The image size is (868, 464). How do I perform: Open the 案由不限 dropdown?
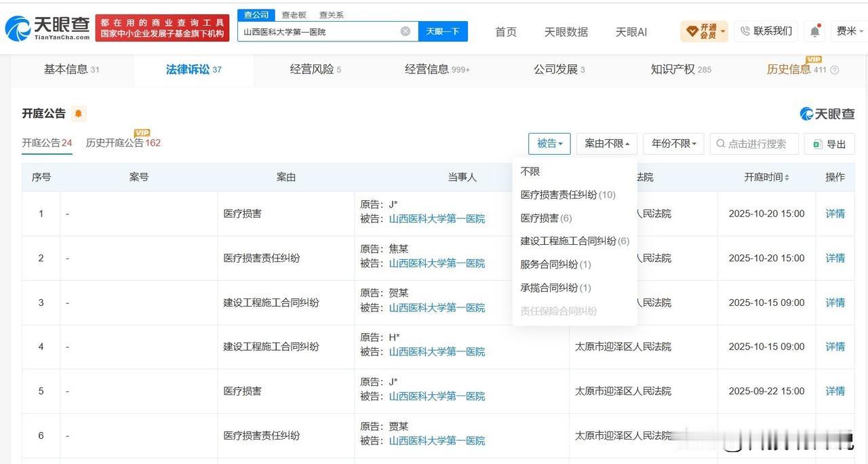click(x=607, y=144)
